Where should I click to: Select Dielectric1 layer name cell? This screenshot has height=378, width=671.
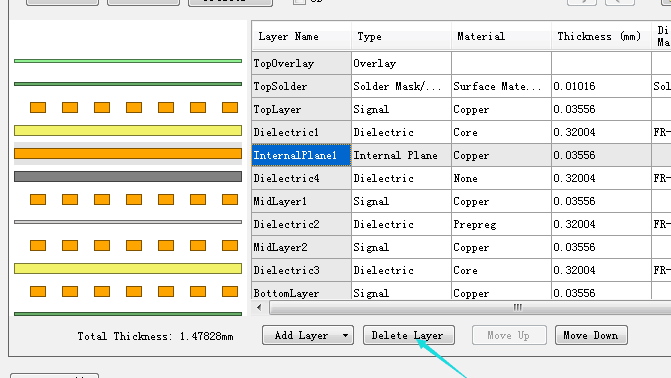click(301, 132)
